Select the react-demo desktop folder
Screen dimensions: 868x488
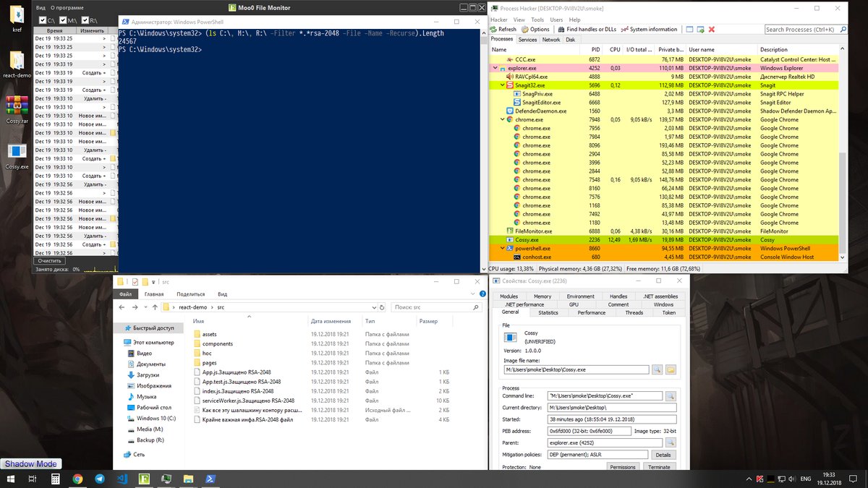coord(17,64)
